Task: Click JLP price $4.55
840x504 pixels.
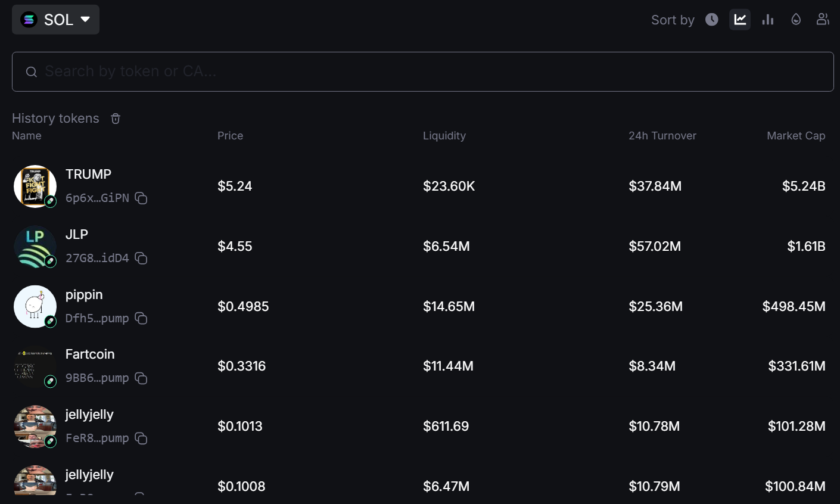Action: (235, 247)
